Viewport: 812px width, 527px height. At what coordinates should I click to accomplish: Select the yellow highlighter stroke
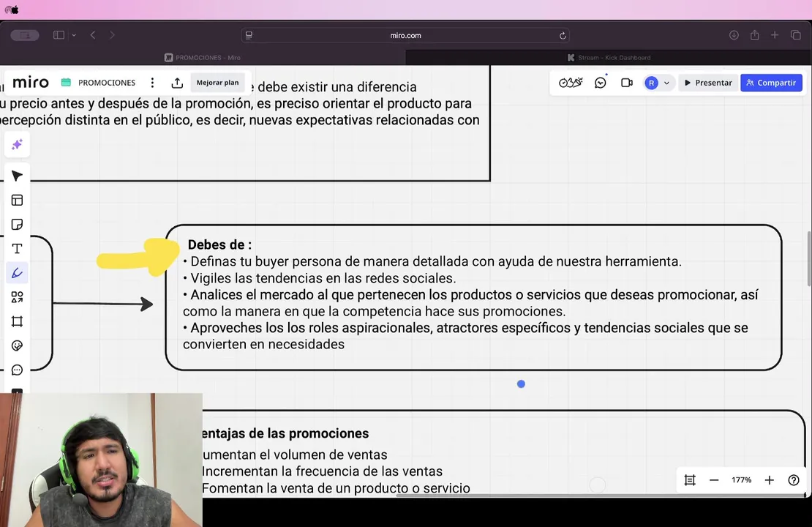[x=138, y=256]
